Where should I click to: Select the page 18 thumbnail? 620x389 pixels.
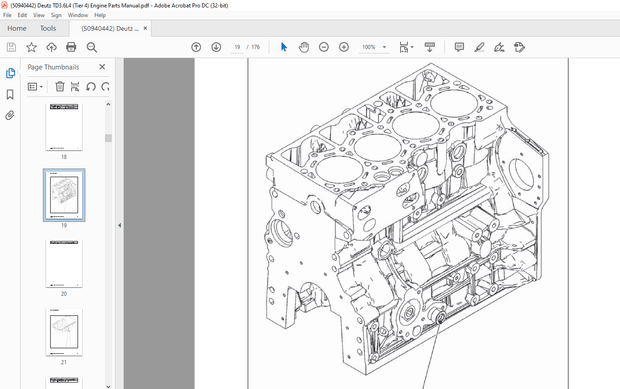64,127
